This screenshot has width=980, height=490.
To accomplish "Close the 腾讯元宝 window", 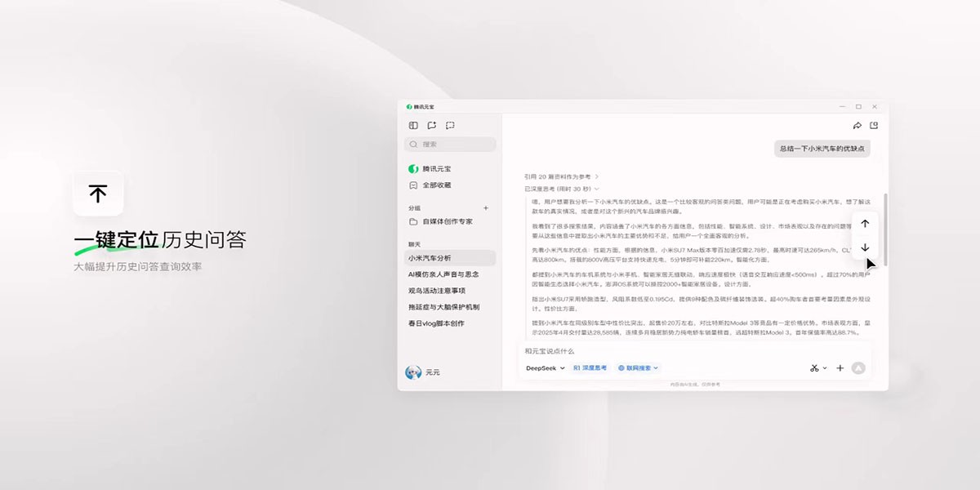I will coord(875,107).
